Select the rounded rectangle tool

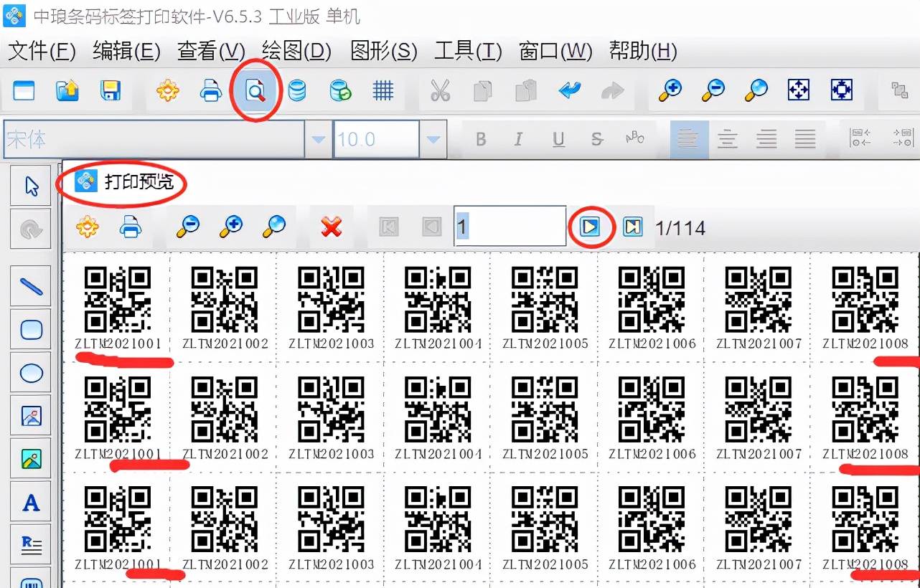tap(31, 330)
